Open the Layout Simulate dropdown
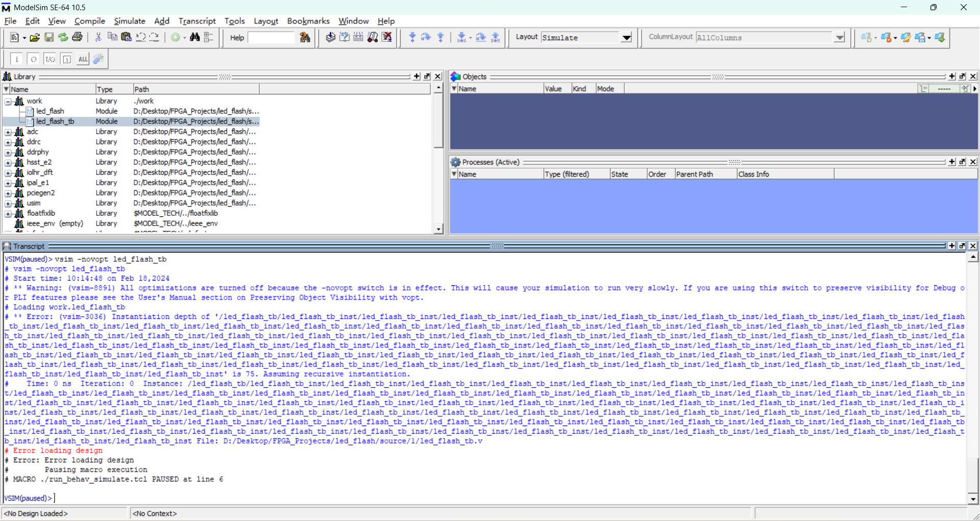 (x=626, y=38)
